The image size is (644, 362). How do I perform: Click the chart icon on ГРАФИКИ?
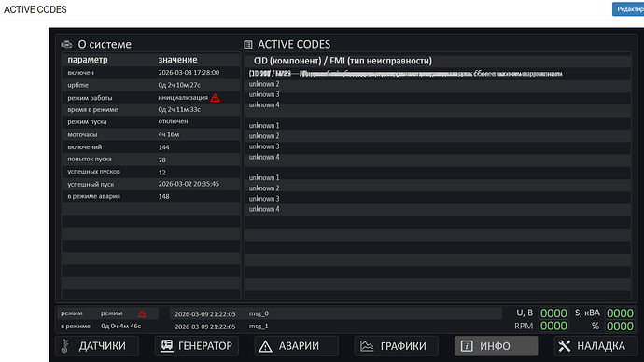point(367,346)
